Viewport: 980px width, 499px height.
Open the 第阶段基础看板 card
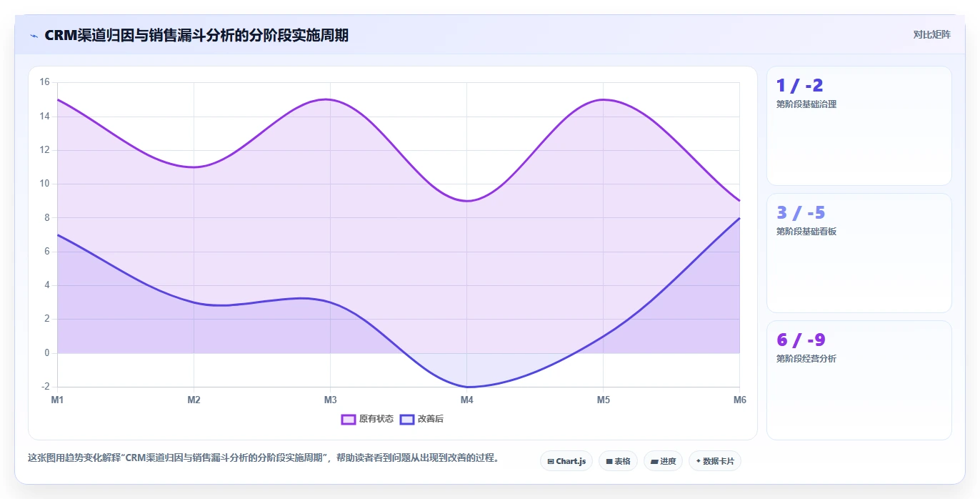(x=859, y=253)
